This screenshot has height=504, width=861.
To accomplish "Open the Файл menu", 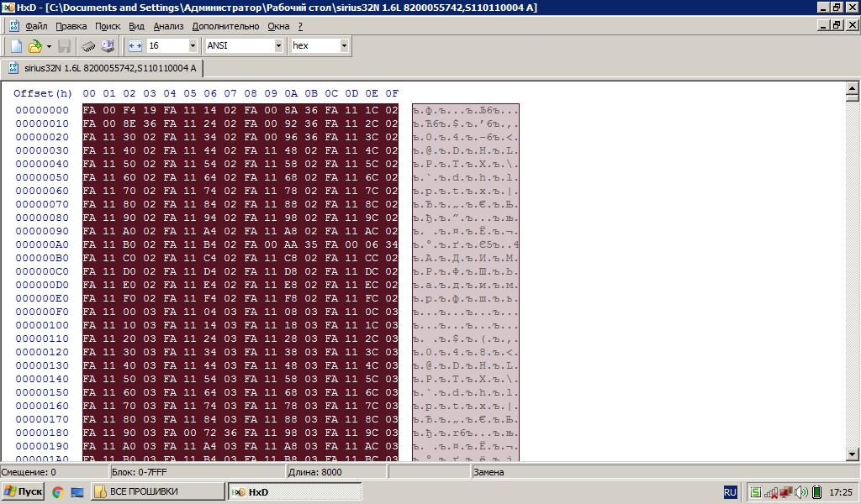I will tap(36, 26).
